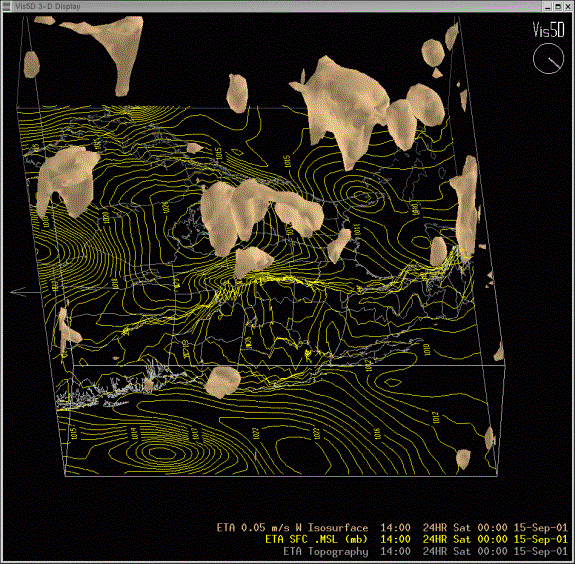575x564 pixels.
Task: Click the 24HR text on the MSL row
Action: [435, 539]
